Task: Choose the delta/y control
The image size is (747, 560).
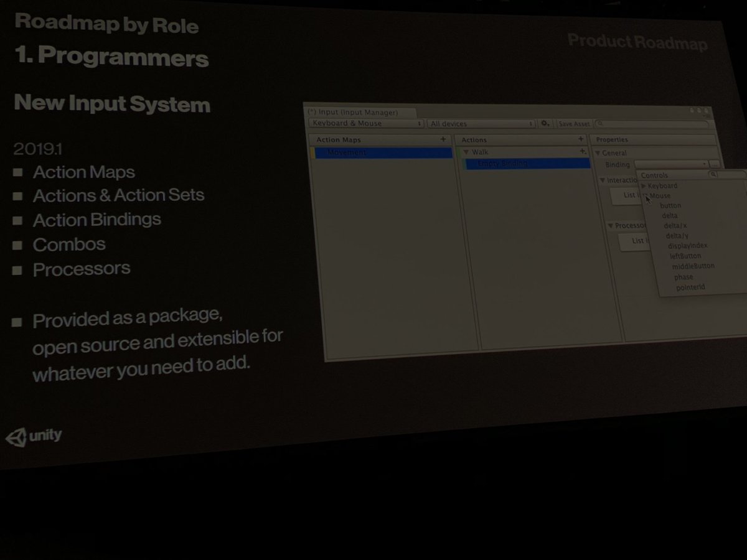Action: (x=677, y=236)
